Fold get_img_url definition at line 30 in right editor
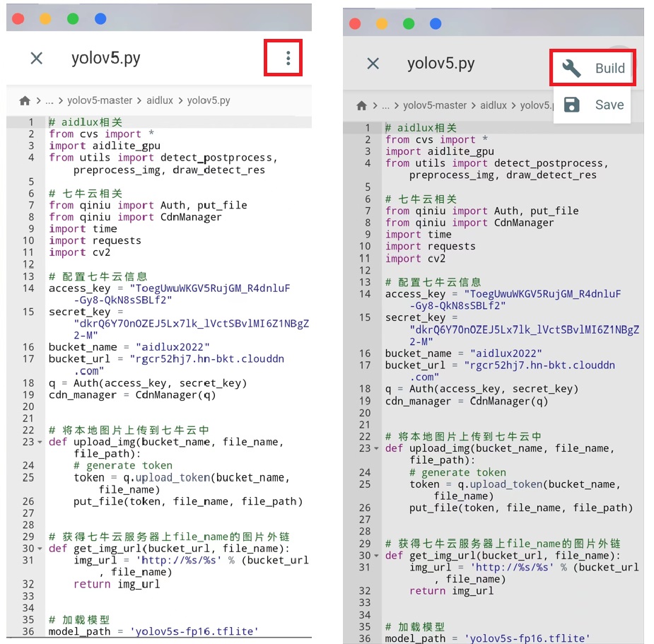 (375, 556)
